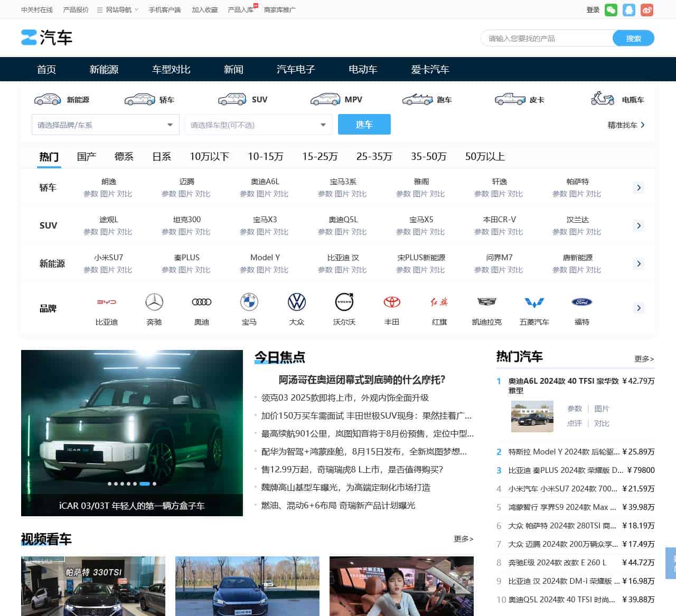Open the 福特 Ford brand logo
The height and width of the screenshot is (616, 676).
pyautogui.click(x=582, y=302)
